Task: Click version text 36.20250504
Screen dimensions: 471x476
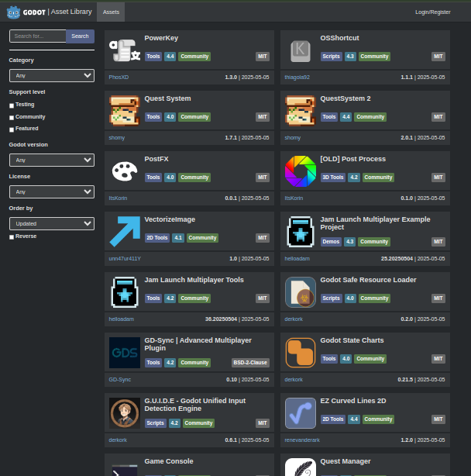Action: tap(221, 319)
